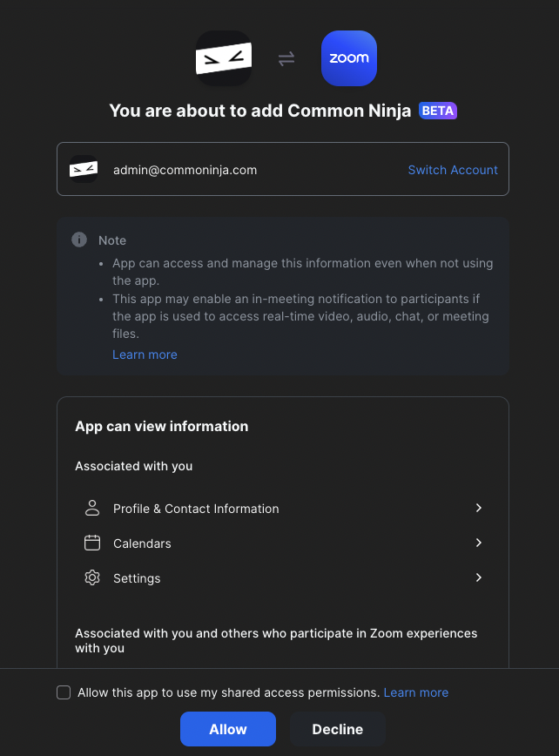Screen dimensions: 559x756
Task: Click the Settings gear icon
Action: point(92,577)
